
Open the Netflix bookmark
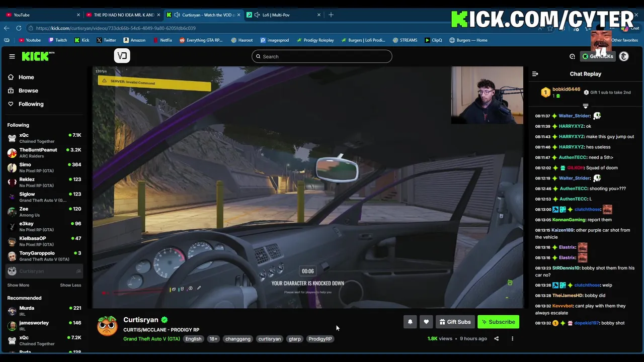162,40
